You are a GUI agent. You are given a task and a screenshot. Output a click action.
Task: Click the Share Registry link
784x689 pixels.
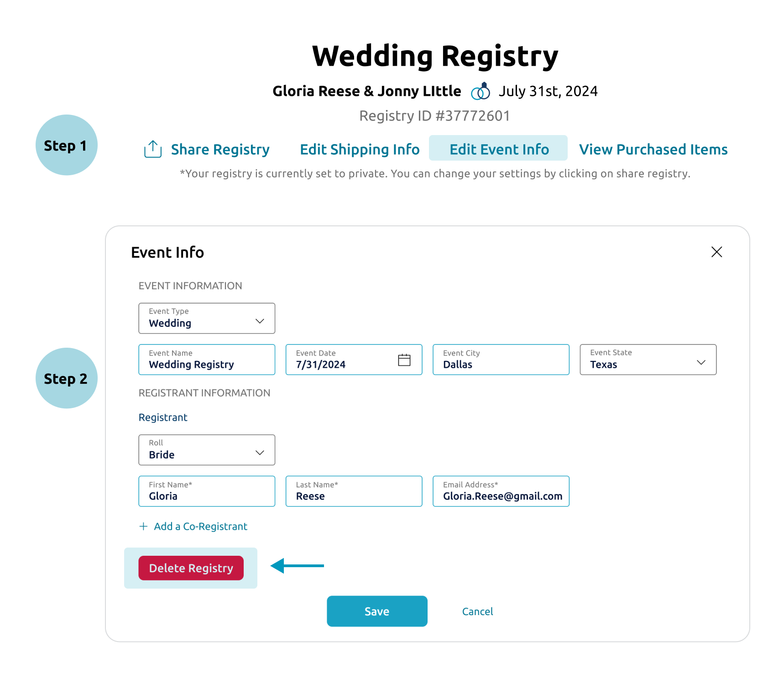coord(220,149)
